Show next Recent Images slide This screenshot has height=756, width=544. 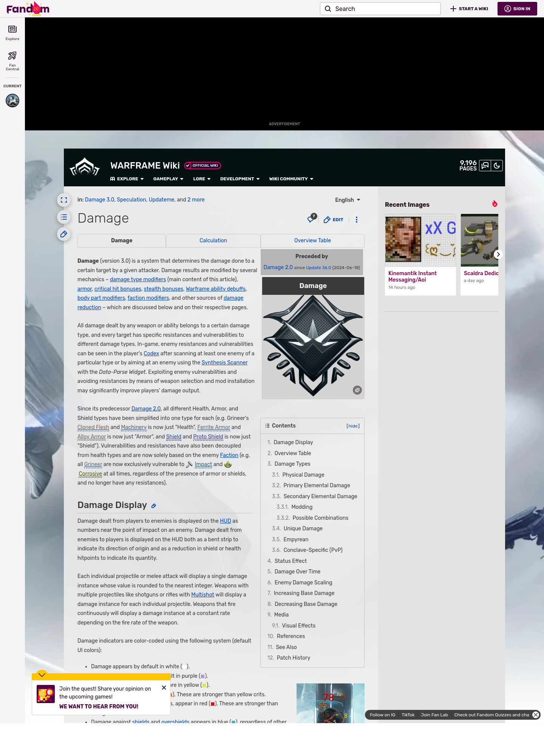point(498,254)
